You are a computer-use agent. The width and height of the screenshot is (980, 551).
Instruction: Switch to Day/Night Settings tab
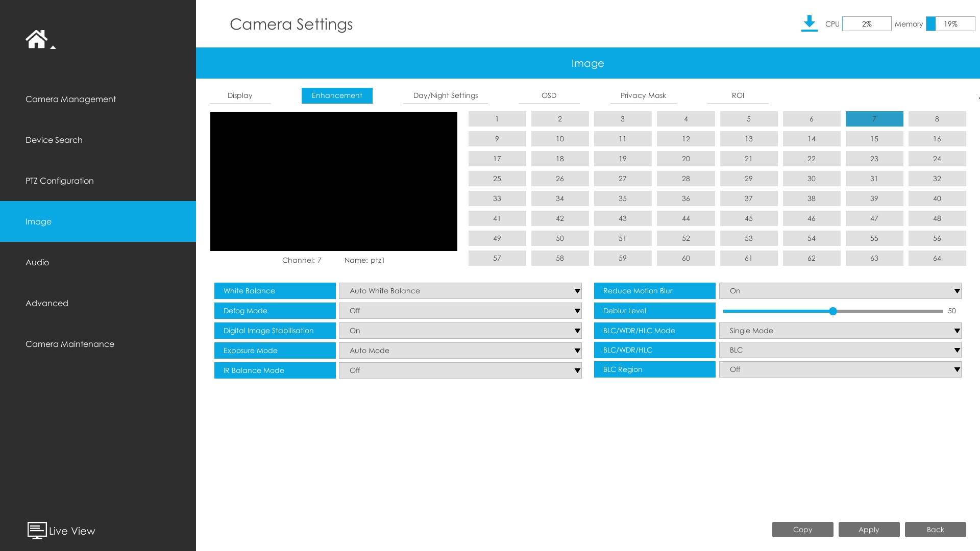(x=445, y=95)
